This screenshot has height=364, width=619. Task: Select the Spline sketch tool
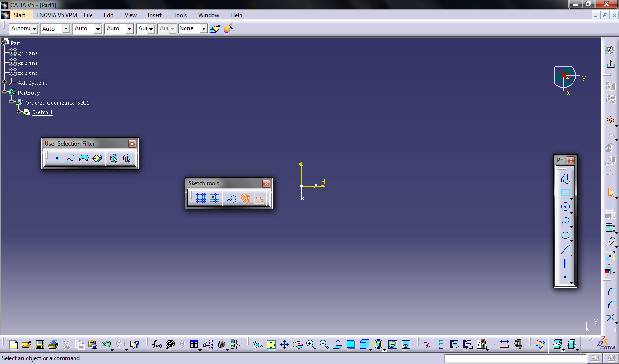[x=565, y=221]
